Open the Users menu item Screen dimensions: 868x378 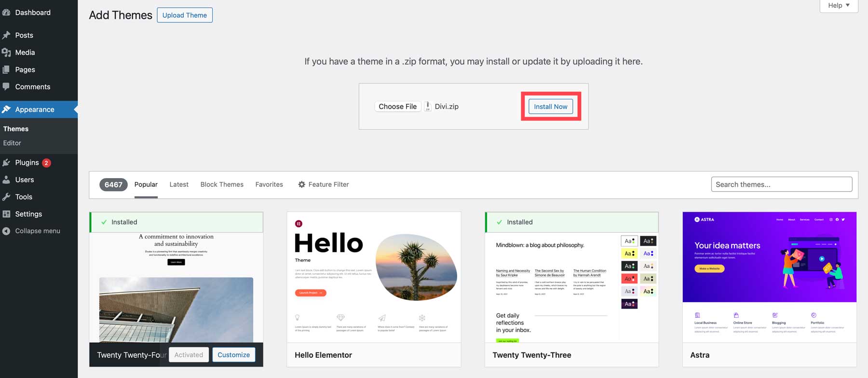pyautogui.click(x=39, y=180)
